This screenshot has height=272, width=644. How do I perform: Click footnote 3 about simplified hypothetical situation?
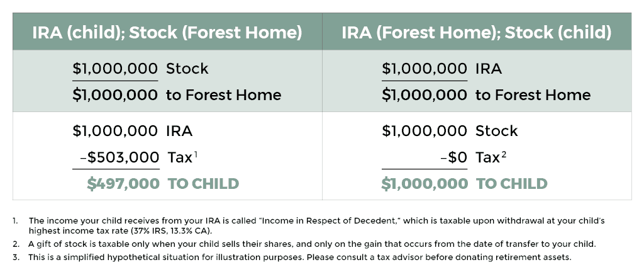pos(292,258)
